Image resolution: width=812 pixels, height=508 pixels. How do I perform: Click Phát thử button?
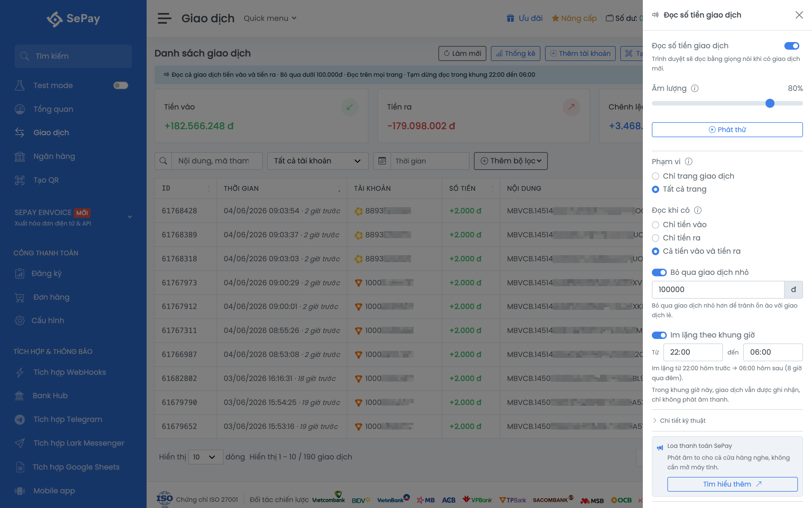(727, 130)
